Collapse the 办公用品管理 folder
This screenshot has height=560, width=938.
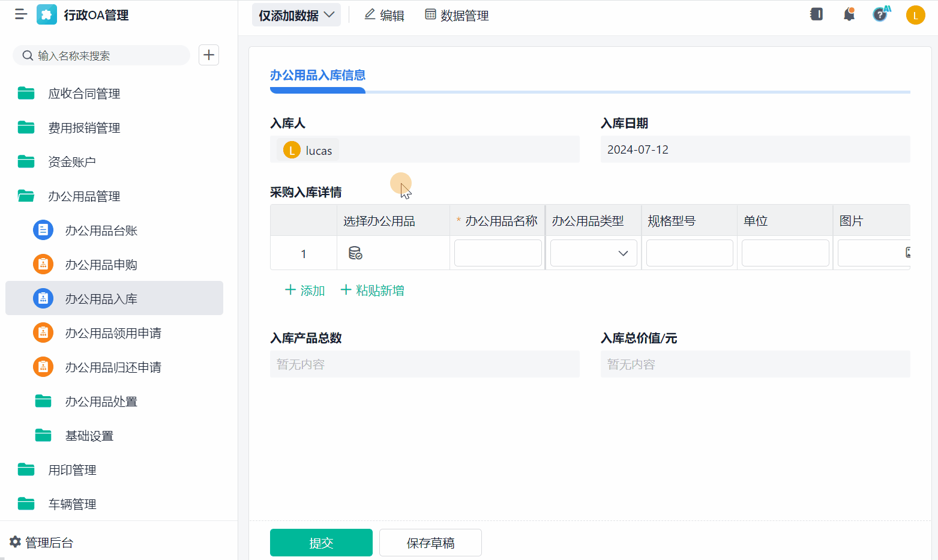[x=84, y=196]
